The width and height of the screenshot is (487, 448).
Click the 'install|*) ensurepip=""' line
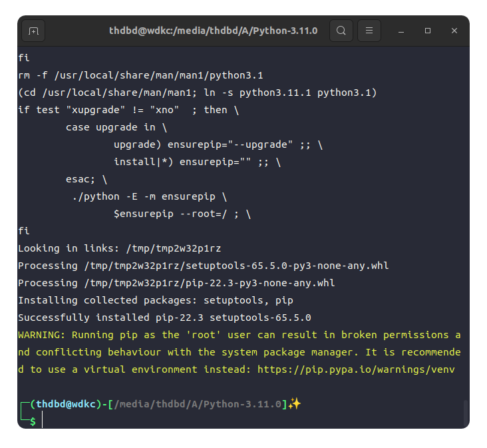click(x=197, y=162)
